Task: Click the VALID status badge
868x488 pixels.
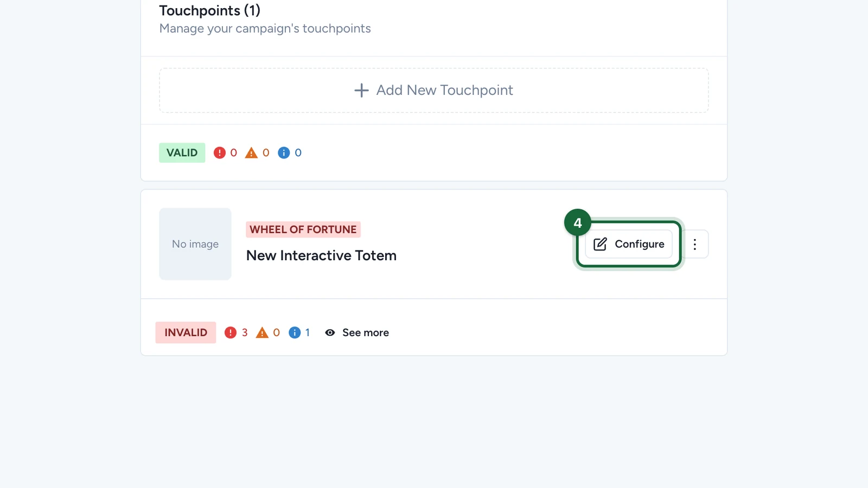Action: tap(182, 153)
